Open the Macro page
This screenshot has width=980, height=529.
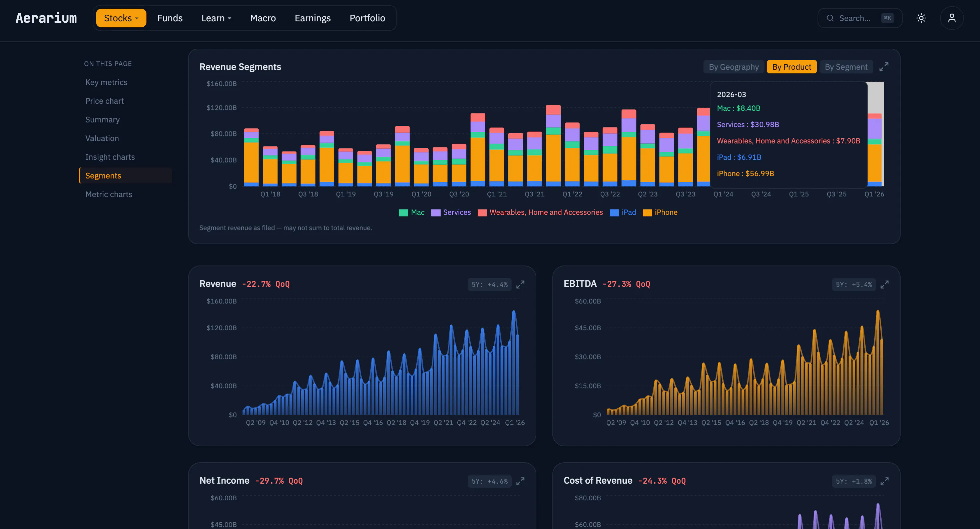(263, 18)
